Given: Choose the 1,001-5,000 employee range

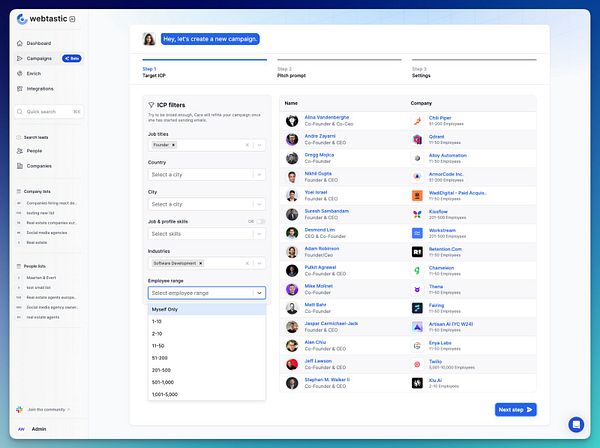Looking at the screenshot, I should [x=207, y=394].
